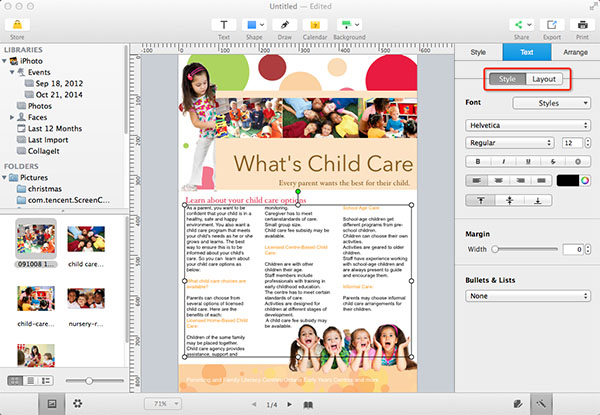
Task: Toggle Italic text formatting
Action: (504, 160)
